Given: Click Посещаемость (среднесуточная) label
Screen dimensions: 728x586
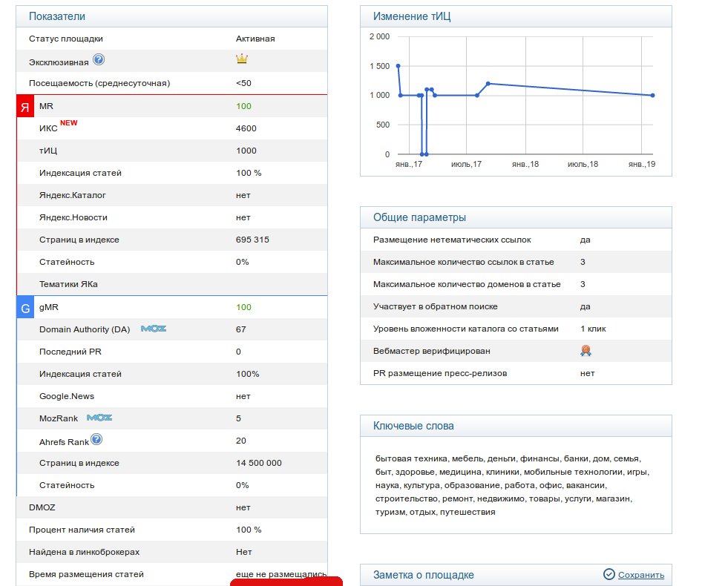Looking at the screenshot, I should [99, 83].
